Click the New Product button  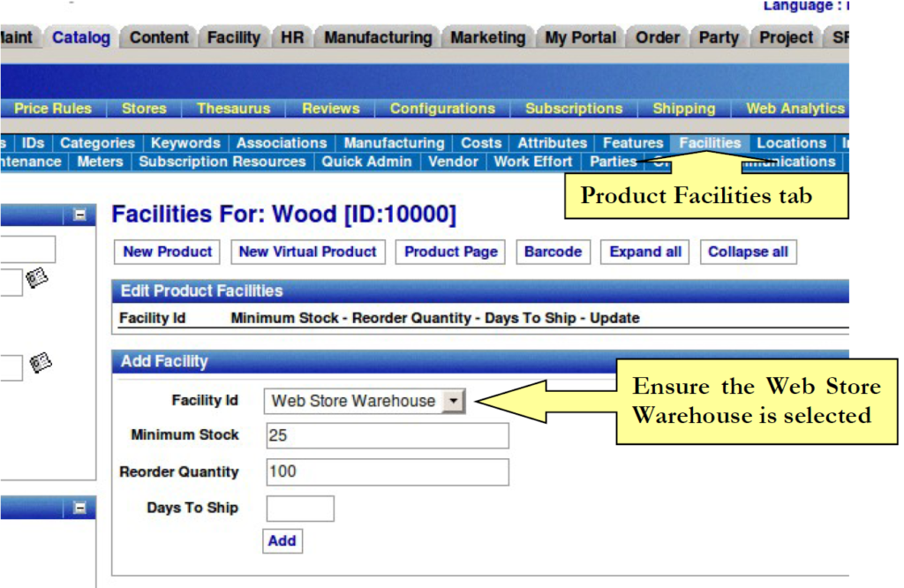168,252
